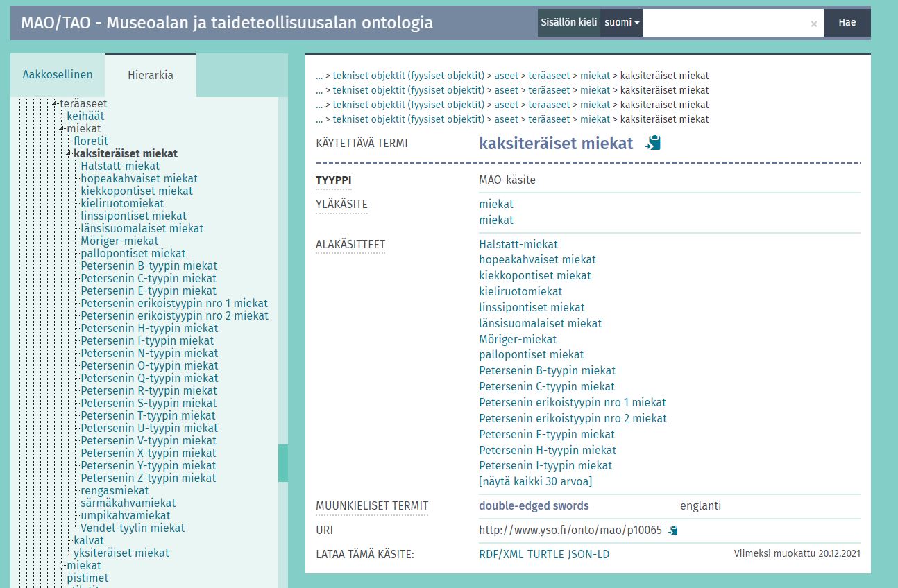Copy the concept URI to clipboard
Image resolution: width=898 pixels, height=588 pixels.
click(672, 530)
